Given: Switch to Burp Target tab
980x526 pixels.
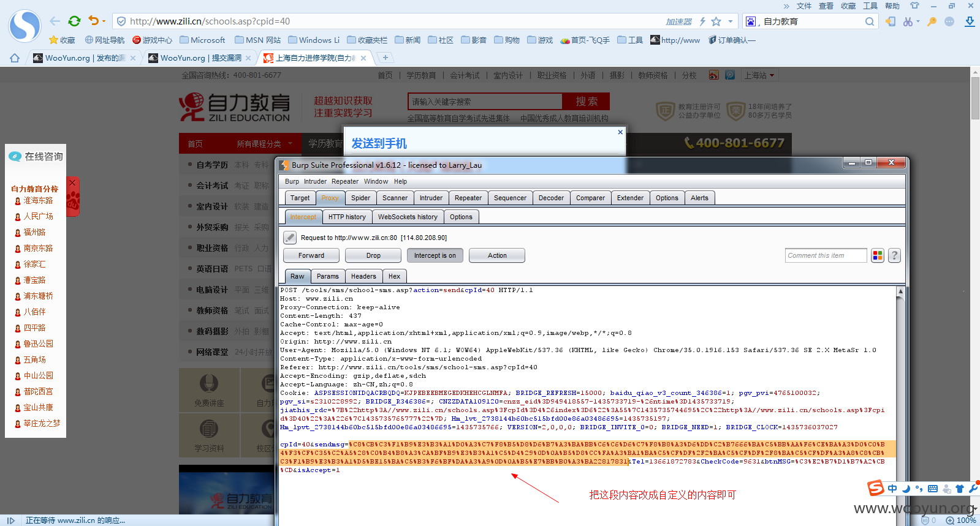Looking at the screenshot, I should pos(300,198).
